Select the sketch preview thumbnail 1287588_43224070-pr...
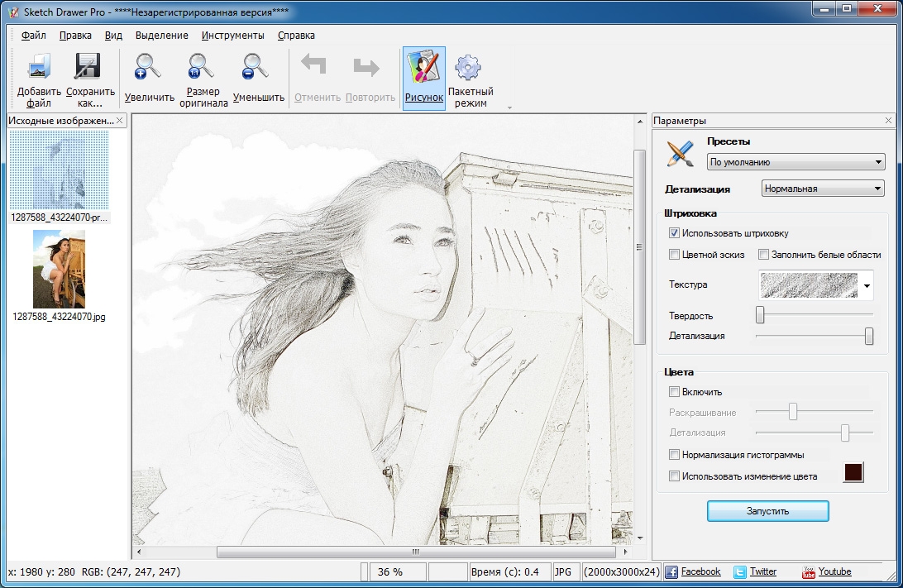 click(59, 170)
